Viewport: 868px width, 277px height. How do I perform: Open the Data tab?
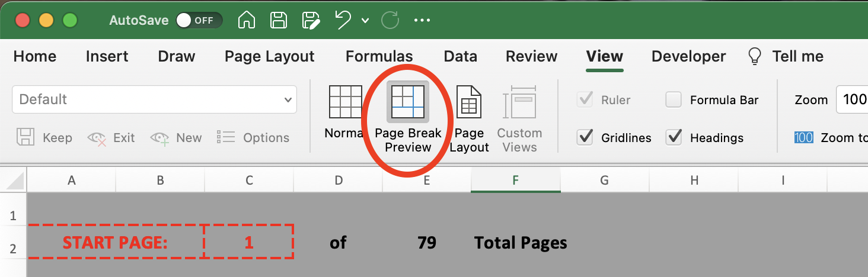460,56
